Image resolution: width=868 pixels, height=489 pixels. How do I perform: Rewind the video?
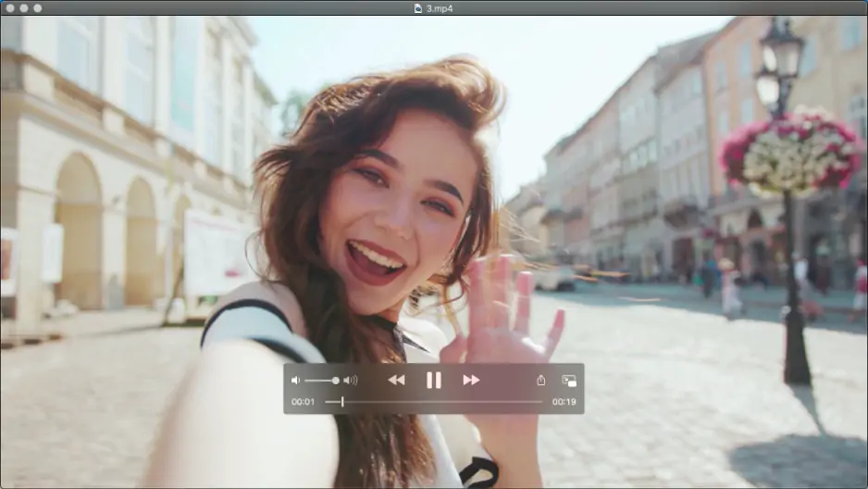click(396, 380)
